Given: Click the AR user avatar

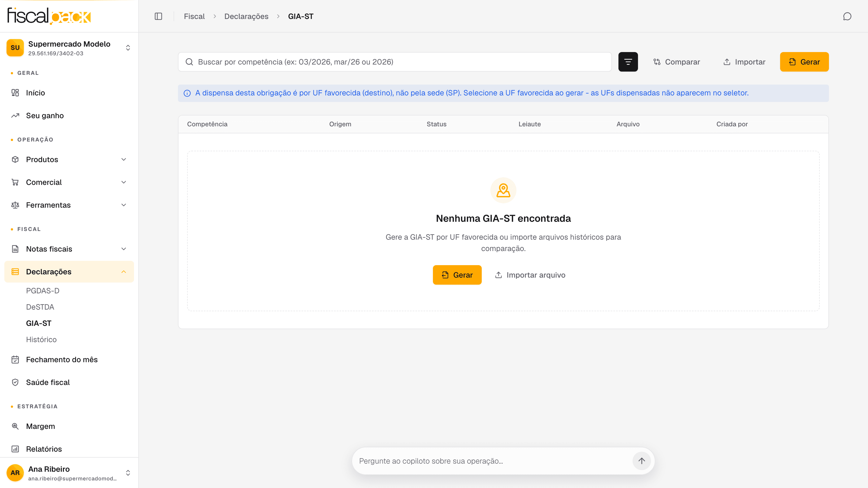Looking at the screenshot, I should 15,473.
